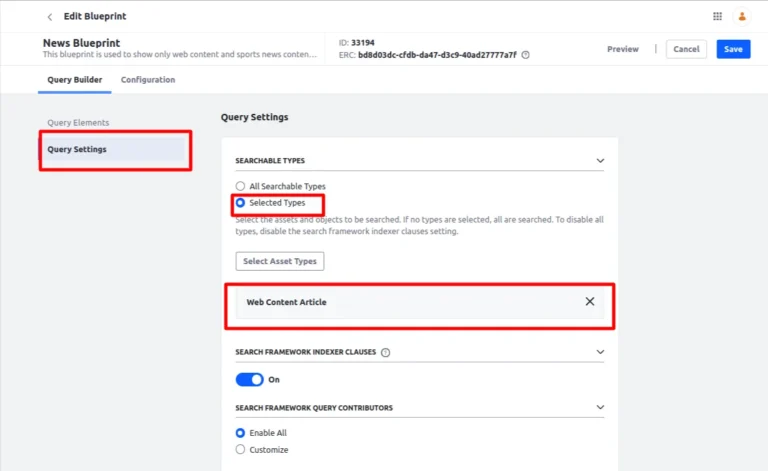768x471 pixels.
Task: Remove Web Content Article with X icon
Action: (x=590, y=302)
